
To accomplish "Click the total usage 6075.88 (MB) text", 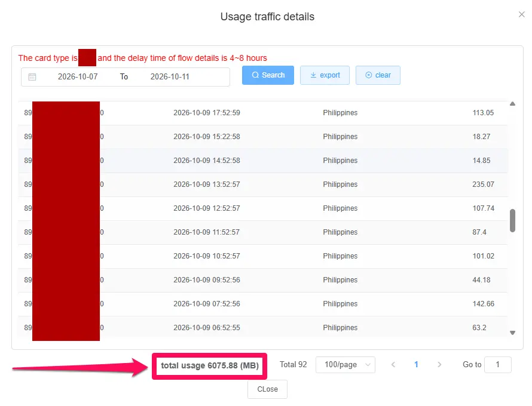I will pyautogui.click(x=210, y=365).
